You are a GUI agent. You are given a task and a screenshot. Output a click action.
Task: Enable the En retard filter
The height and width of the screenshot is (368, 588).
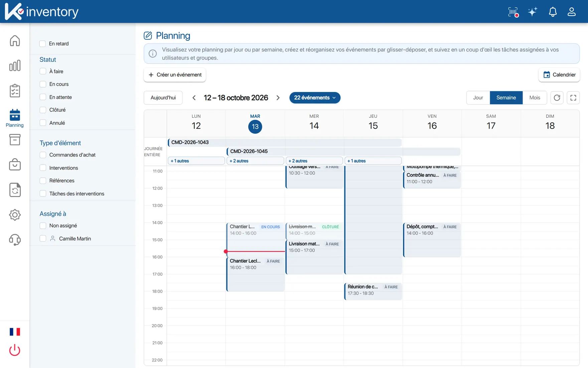point(42,43)
